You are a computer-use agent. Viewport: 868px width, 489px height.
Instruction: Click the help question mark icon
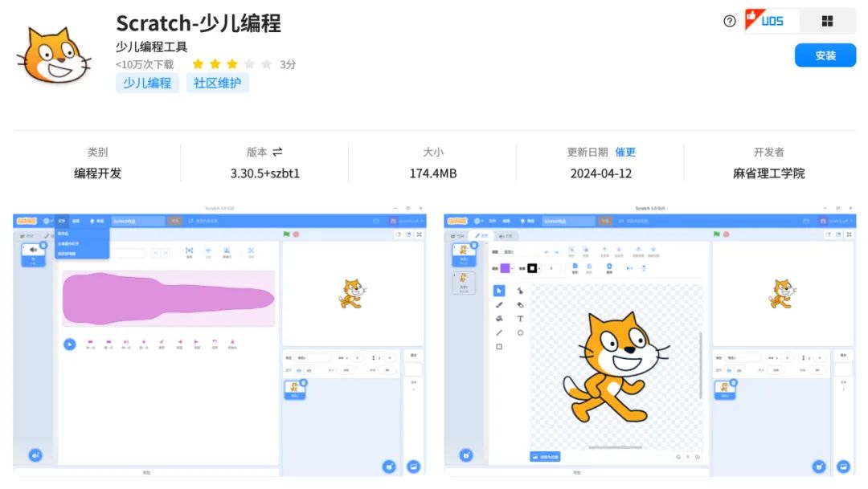pos(728,22)
